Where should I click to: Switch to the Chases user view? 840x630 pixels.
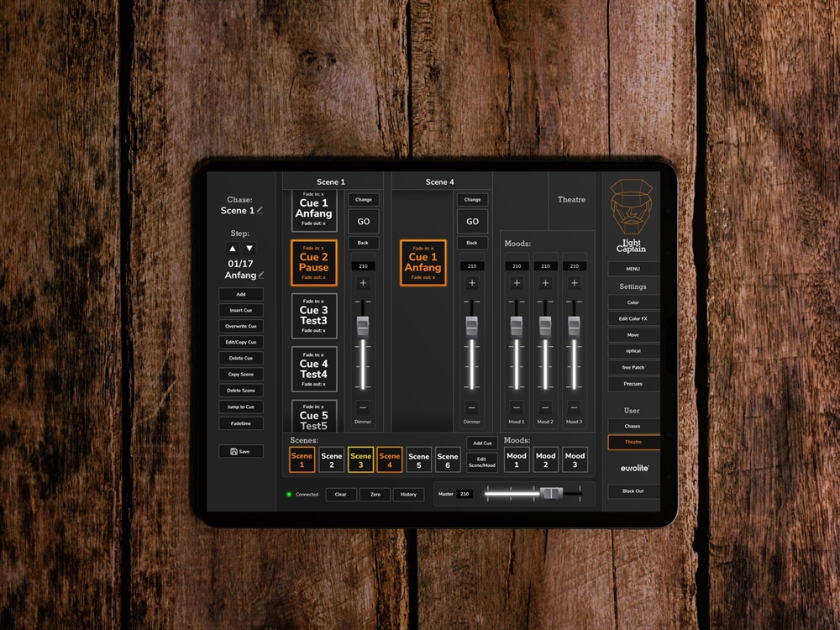click(633, 426)
